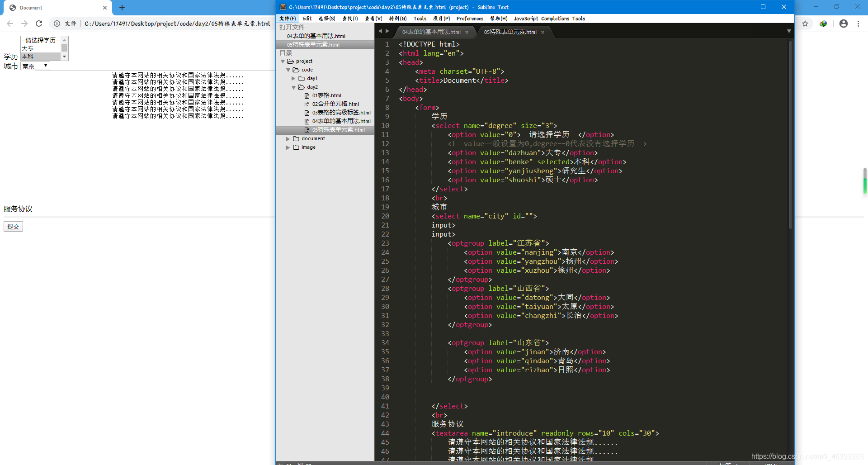Open the 查看(V) menu
This screenshot has width=868, height=465.
[x=373, y=19]
